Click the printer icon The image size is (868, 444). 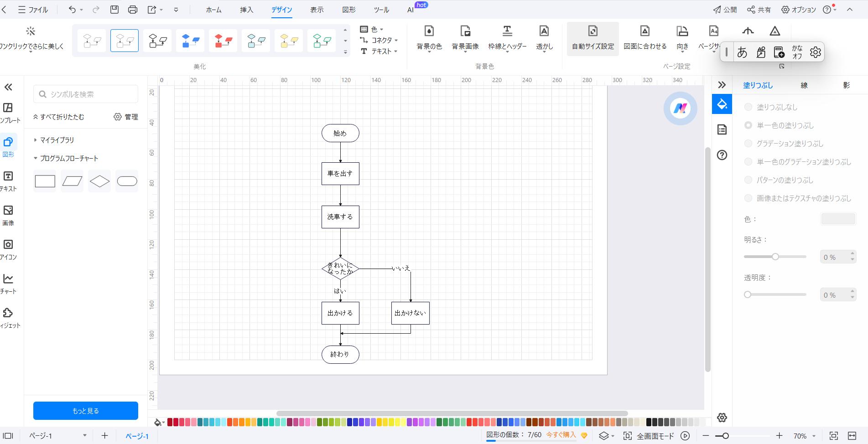pos(133,10)
